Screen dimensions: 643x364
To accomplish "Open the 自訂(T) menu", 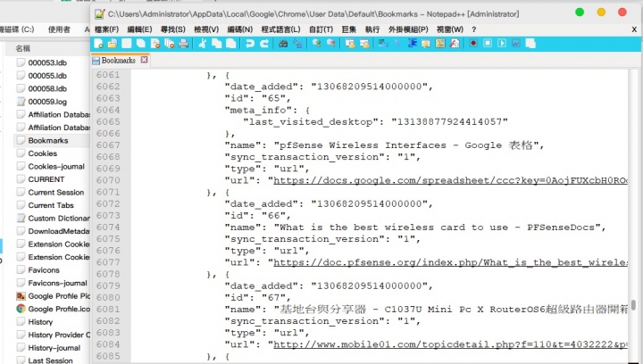I will 321,29.
